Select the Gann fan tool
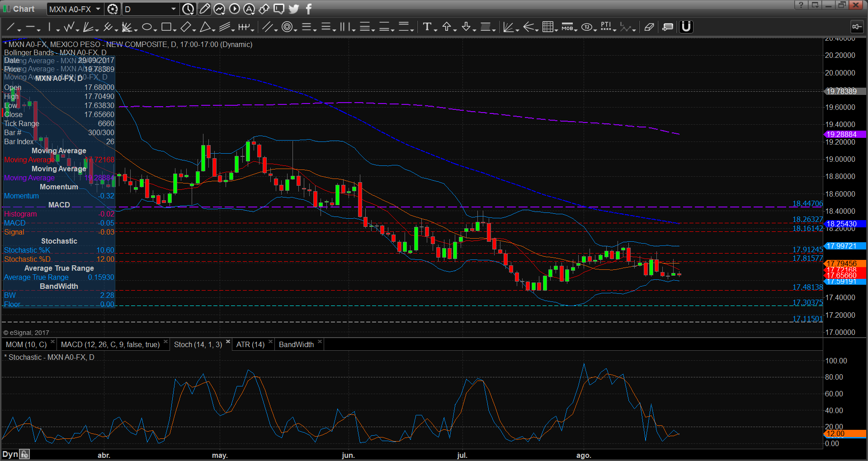 tap(127, 27)
